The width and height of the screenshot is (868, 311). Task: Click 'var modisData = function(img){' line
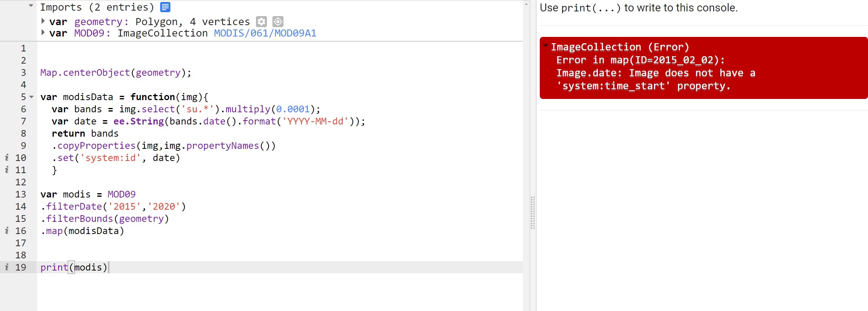pos(124,97)
